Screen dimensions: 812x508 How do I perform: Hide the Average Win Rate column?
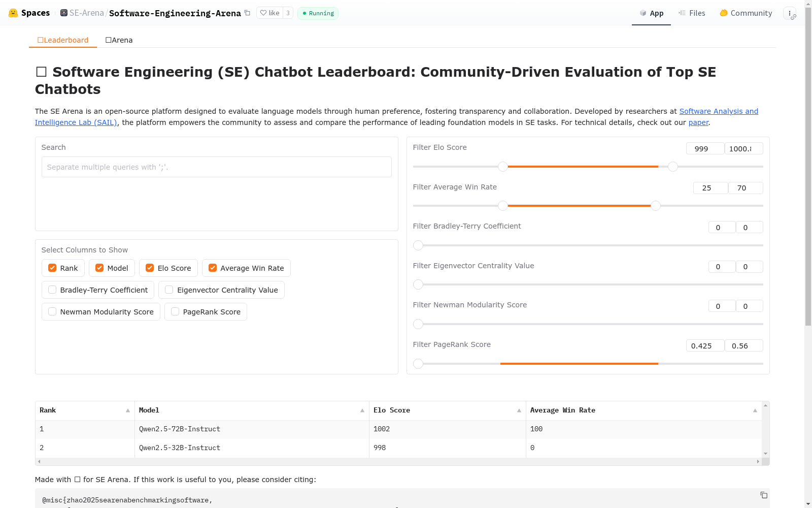[213, 268]
